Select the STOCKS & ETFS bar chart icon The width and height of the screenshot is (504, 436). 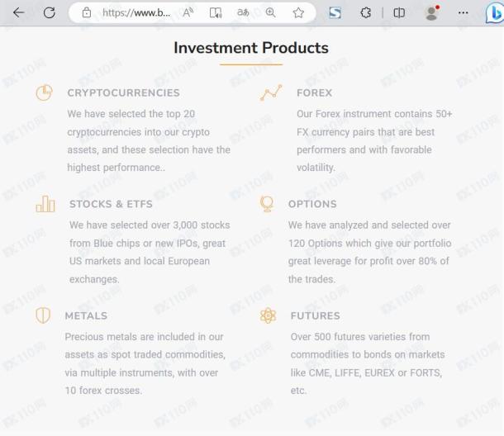45,204
